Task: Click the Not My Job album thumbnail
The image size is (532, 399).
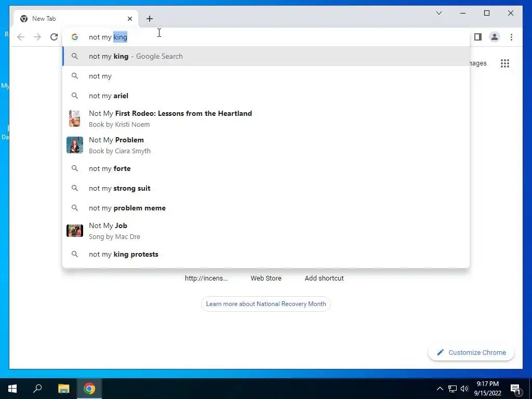Action: point(75,231)
